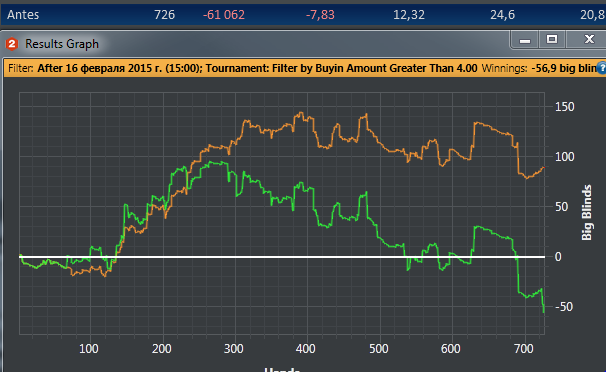606x372 pixels.
Task: Click the 'Big Blinds' vertical axis label
Action: point(587,212)
